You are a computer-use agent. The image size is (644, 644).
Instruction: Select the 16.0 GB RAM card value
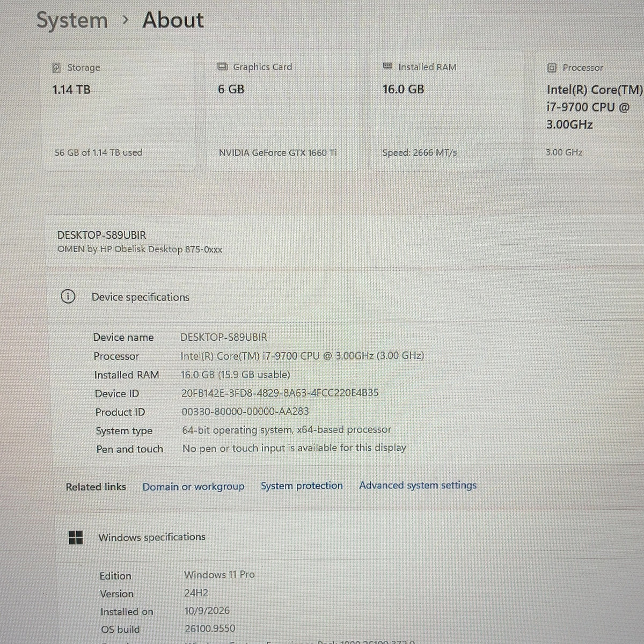(x=404, y=89)
